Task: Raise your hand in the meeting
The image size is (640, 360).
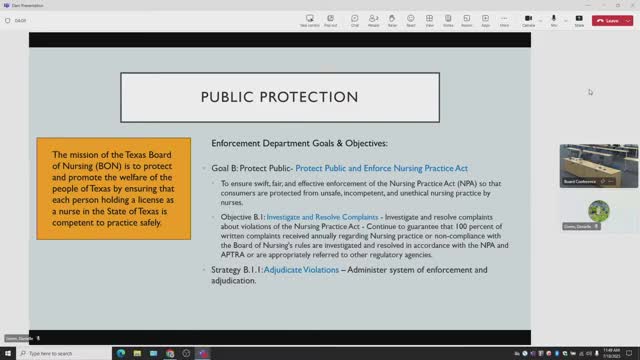Action: (392, 20)
